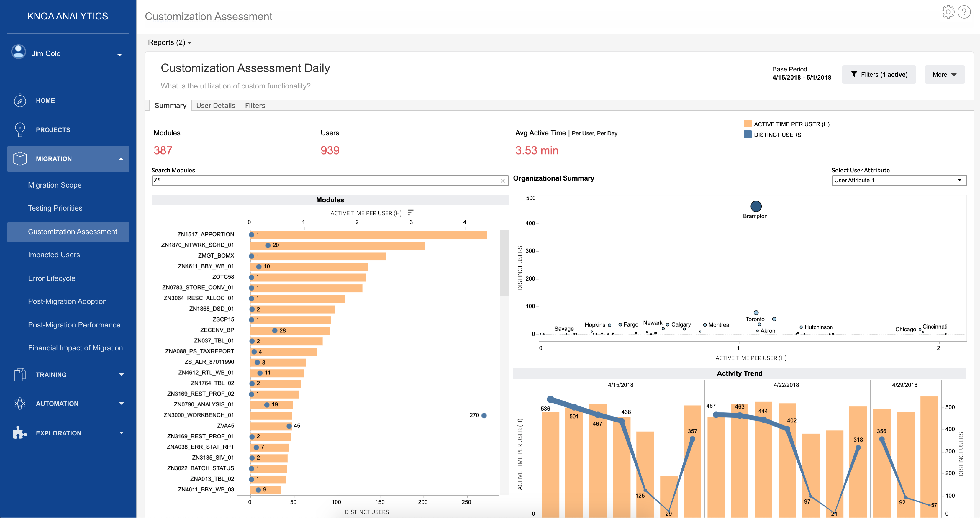Collapse the Migration menu section
The width and height of the screenshot is (980, 518).
click(x=121, y=159)
